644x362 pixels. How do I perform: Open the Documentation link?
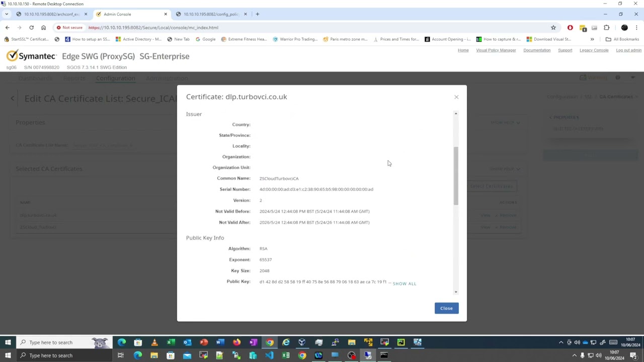pos(537,50)
